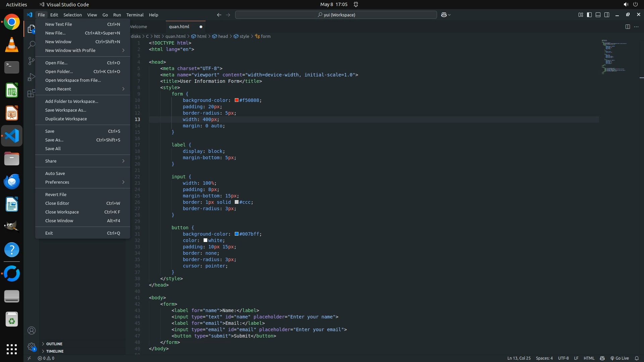Toggle Panel layout icon in title bar
Screen dimensions: 644x362
(598, 15)
